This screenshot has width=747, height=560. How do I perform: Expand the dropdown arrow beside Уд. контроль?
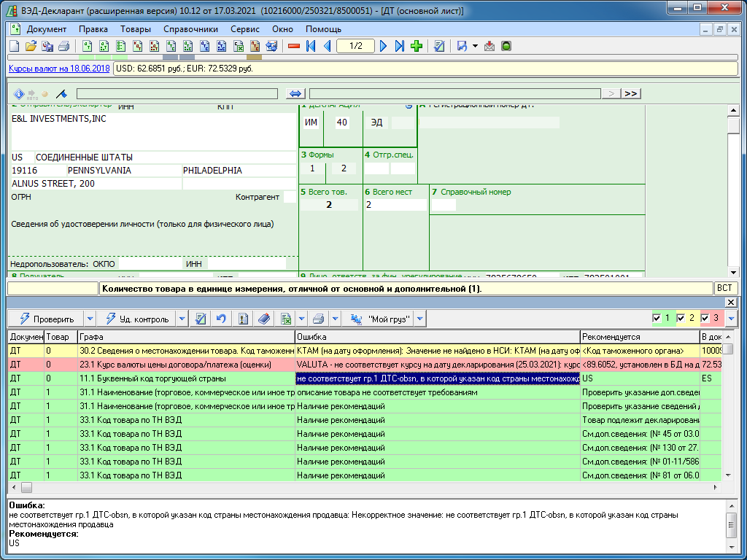182,319
